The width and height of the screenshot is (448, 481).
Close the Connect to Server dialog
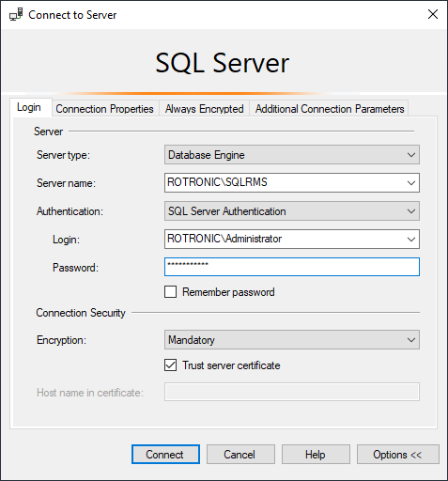(433, 14)
